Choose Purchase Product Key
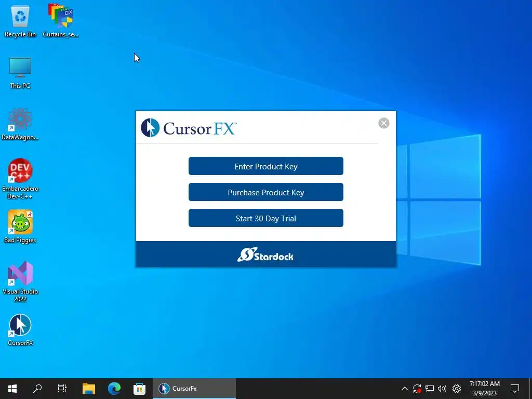 coord(265,192)
